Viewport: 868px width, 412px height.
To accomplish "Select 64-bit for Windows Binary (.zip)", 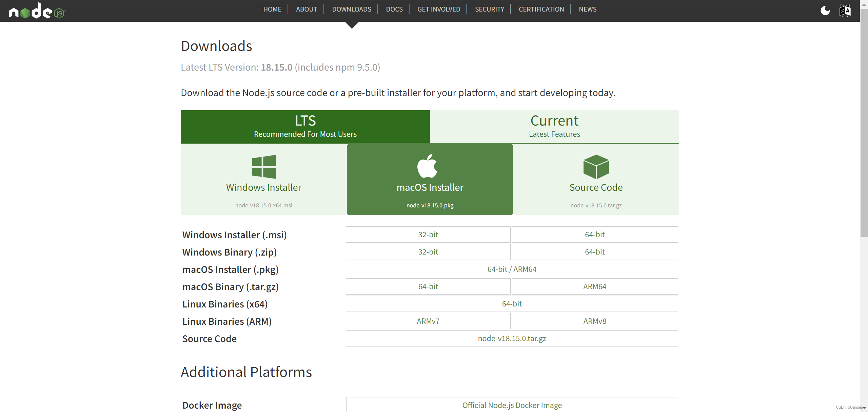I will 595,252.
